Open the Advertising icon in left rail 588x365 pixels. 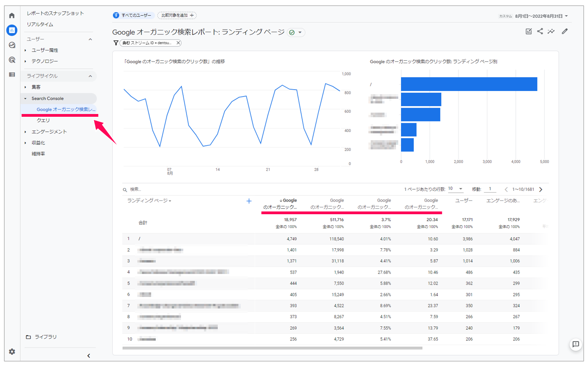pyautogui.click(x=12, y=60)
